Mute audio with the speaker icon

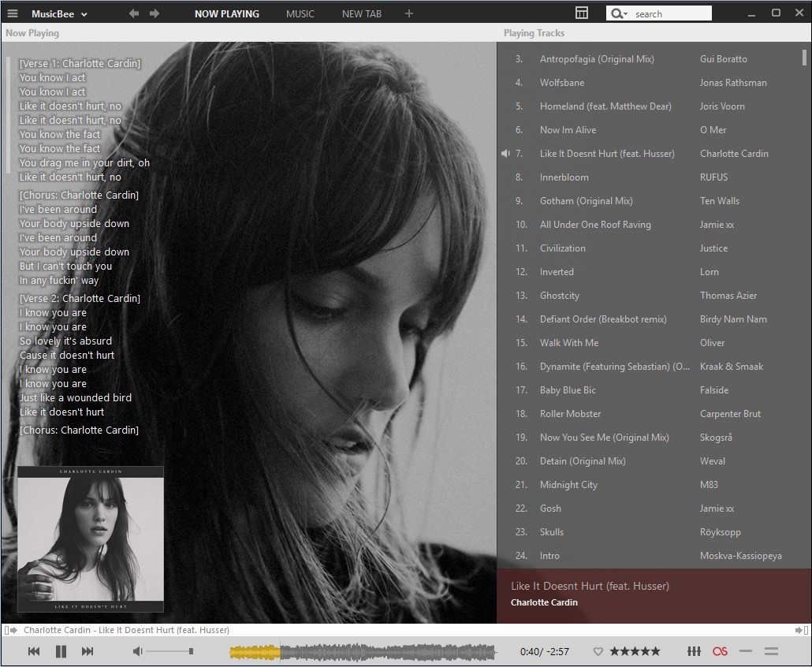point(137,651)
